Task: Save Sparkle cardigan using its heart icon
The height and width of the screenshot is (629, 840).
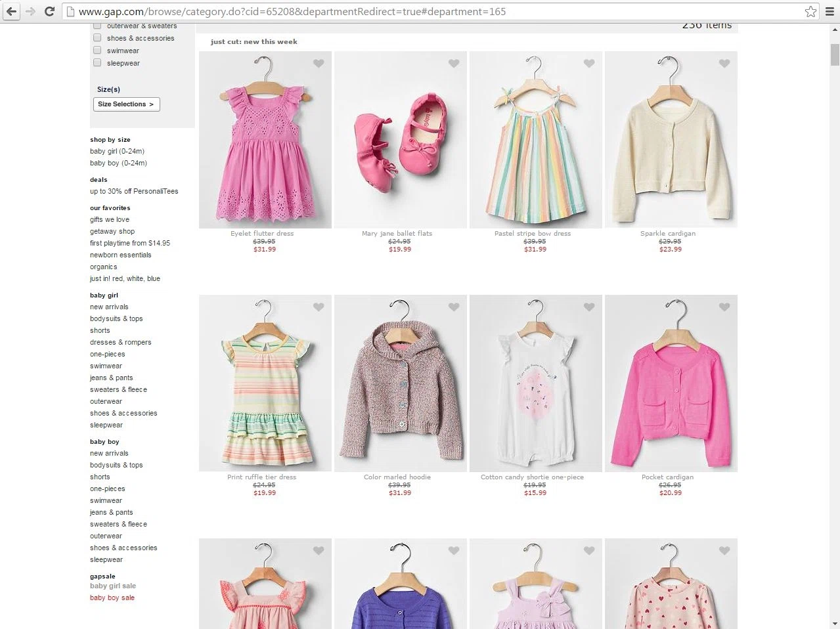Action: [724, 64]
